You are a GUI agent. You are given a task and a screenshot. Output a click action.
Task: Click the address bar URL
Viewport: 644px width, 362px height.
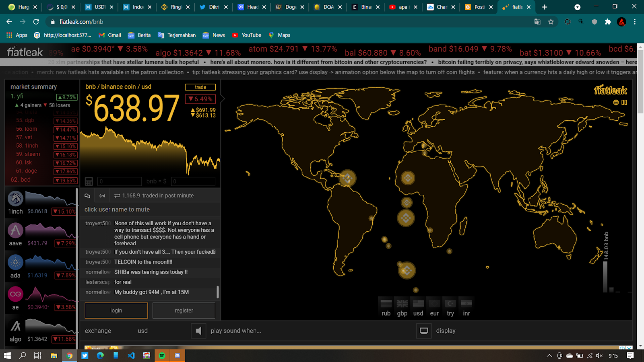tap(81, 22)
